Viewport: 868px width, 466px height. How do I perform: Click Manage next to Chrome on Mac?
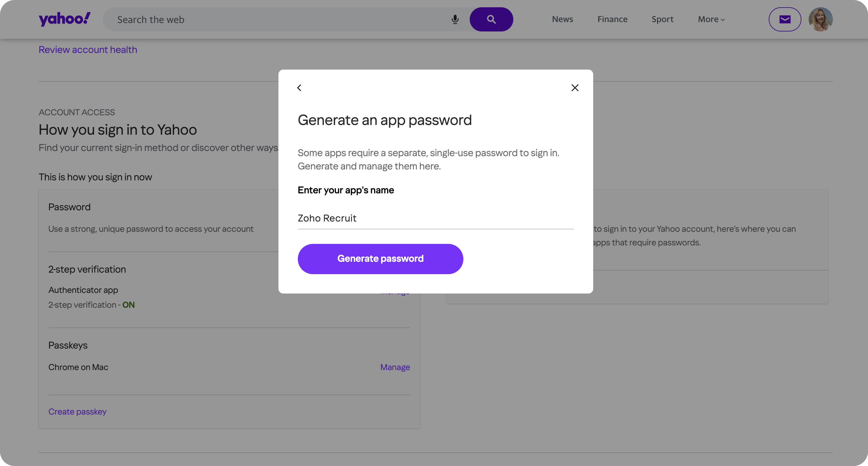(x=395, y=367)
